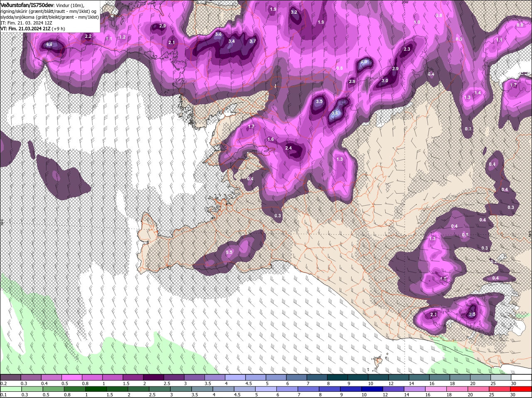Pick the dark green 1 swatch in lower legend
Screen dimensions: 532x398
(x=96, y=389)
